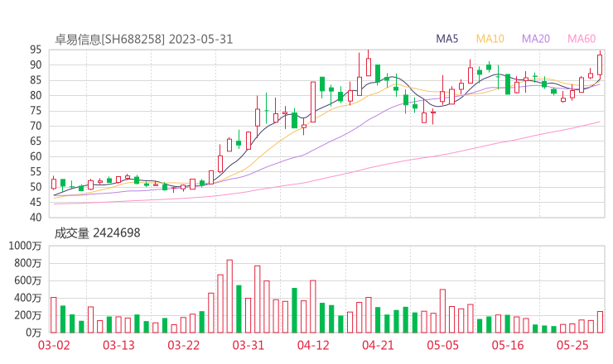
Task: Choose the 04-21 date axis label
Action: 378,345
